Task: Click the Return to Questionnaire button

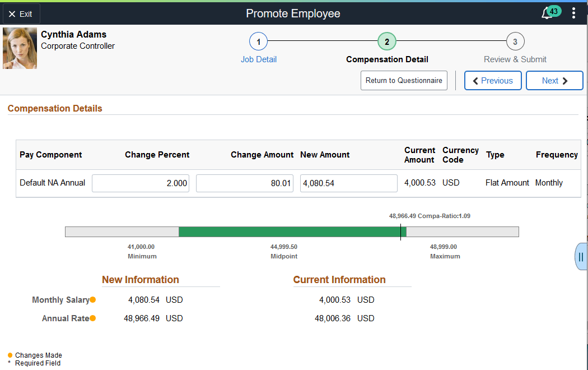Action: pyautogui.click(x=404, y=80)
